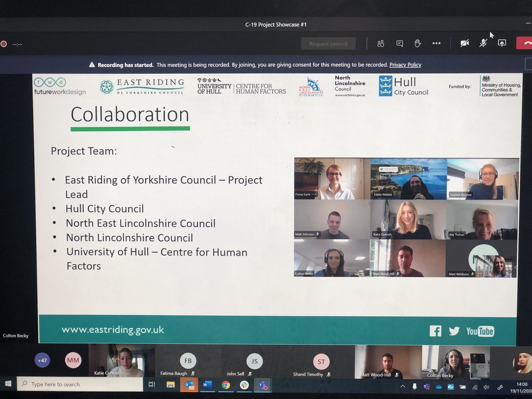Click the Hull City Council bullet text
Viewport: 532px width, 399px height.
click(x=105, y=208)
